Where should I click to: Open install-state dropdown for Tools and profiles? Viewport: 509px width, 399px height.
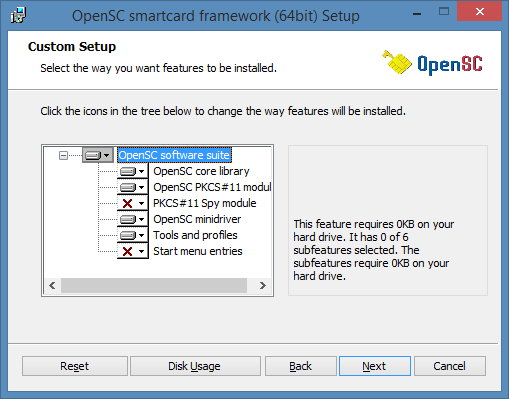133,235
